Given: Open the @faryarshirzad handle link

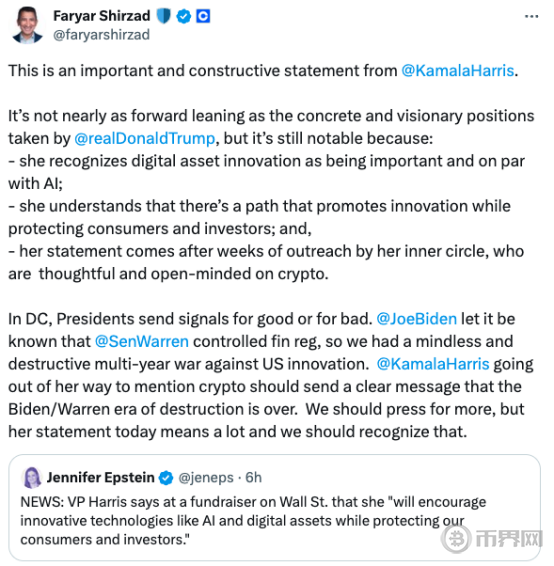Looking at the screenshot, I should click(101, 35).
